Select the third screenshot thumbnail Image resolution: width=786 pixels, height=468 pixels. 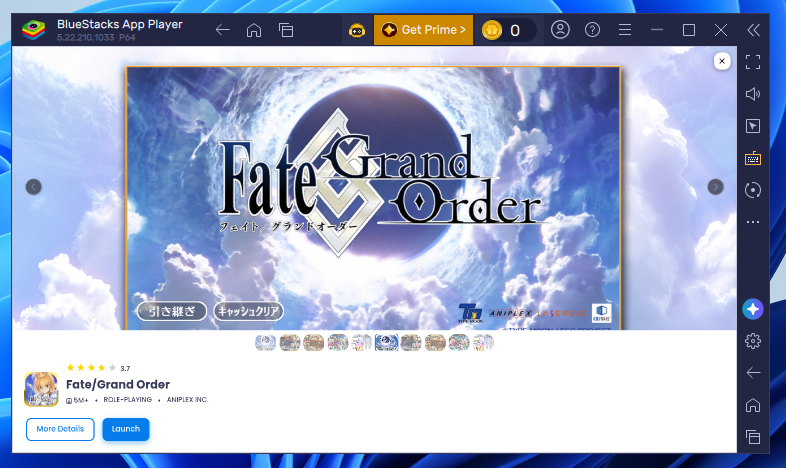pyautogui.click(x=313, y=343)
